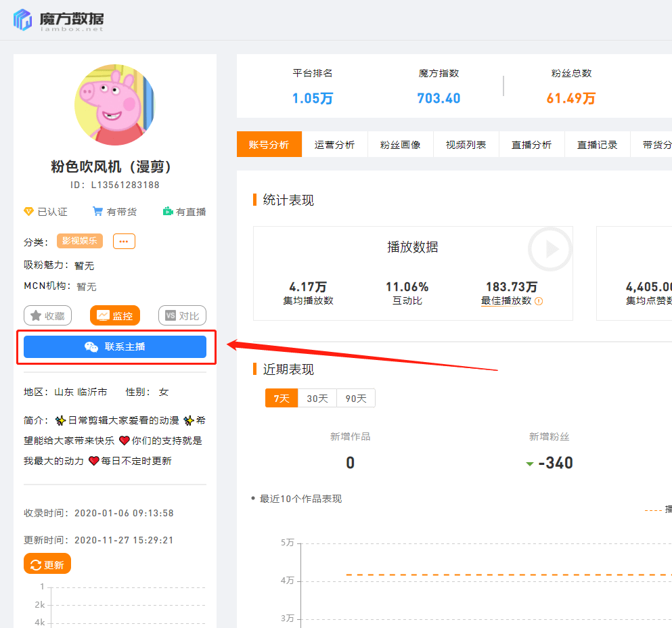This screenshot has height=628, width=672.
Task: Click the 有直播 live video icon
Action: coord(168,211)
